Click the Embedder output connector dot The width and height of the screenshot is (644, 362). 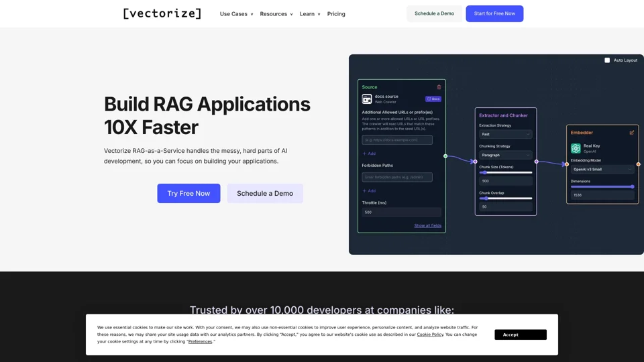(x=638, y=164)
